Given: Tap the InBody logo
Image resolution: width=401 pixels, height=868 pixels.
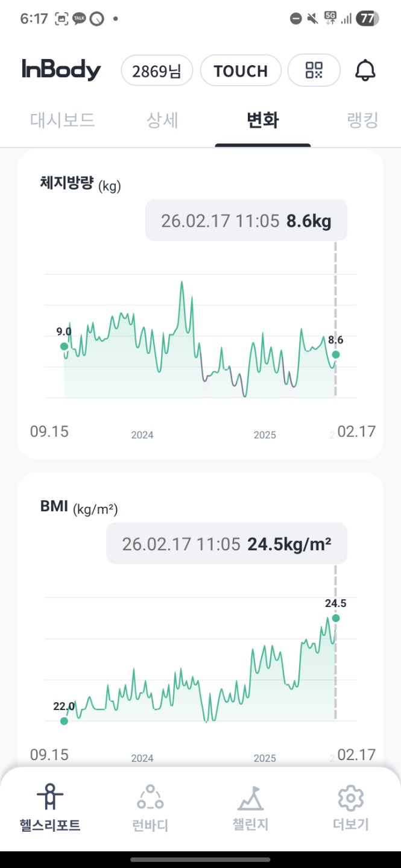Looking at the screenshot, I should (x=62, y=71).
